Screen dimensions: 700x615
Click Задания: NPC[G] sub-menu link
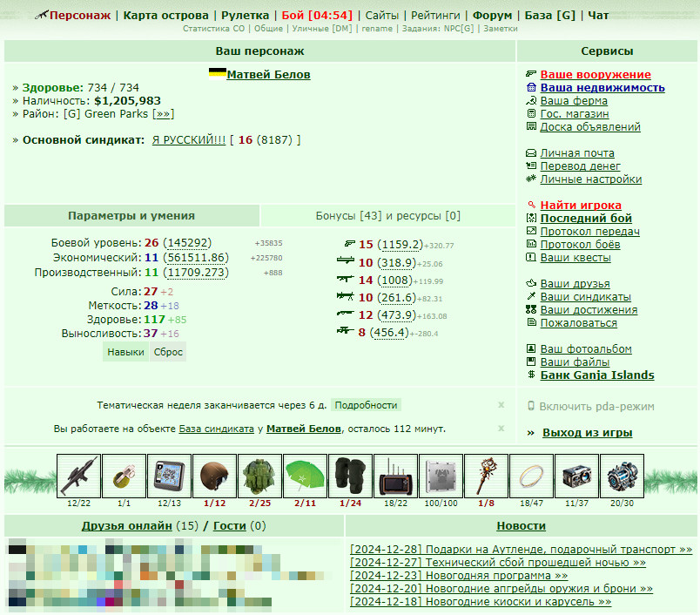coord(437,29)
